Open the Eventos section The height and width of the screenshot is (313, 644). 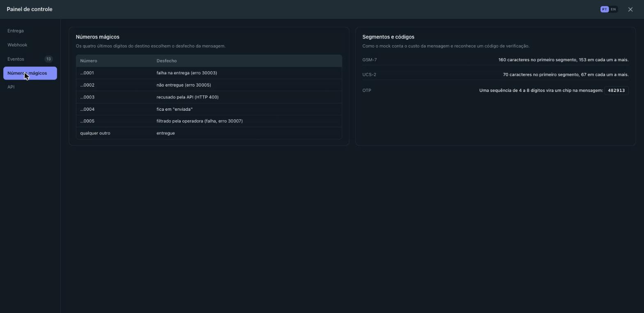(30, 59)
